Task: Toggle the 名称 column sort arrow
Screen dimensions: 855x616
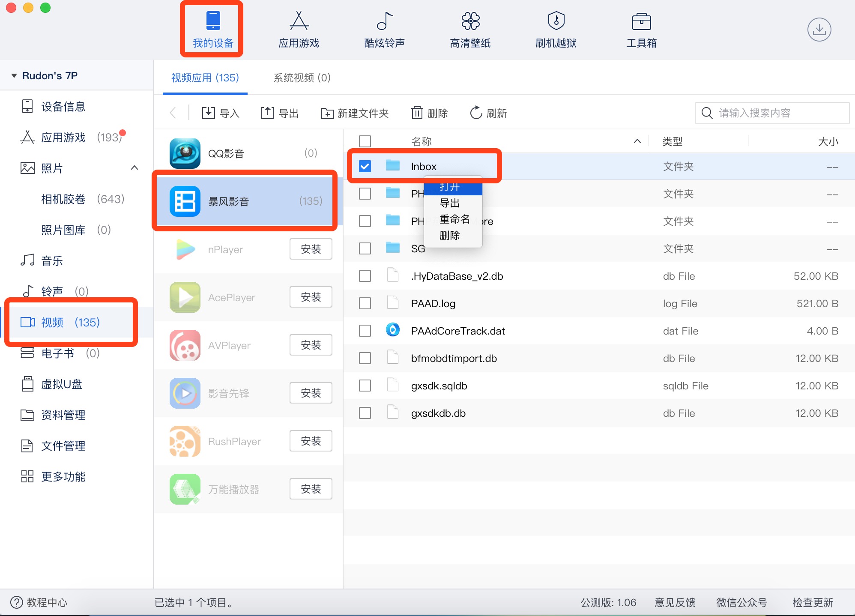Action: point(637,141)
